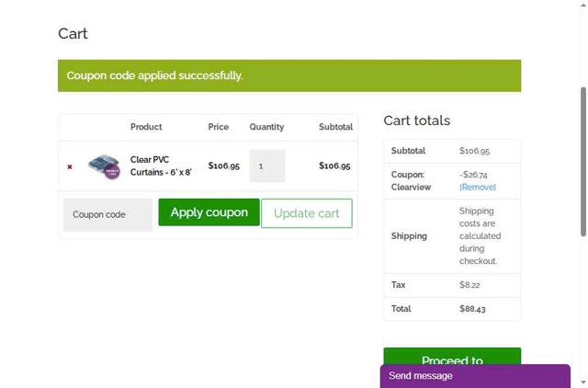Image resolution: width=588 pixels, height=388 pixels.
Task: Select the Shipping row label
Action: [x=409, y=236]
